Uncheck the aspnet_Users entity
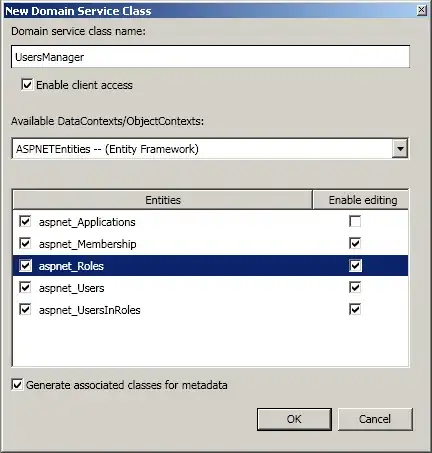The image size is (432, 453). (25, 287)
